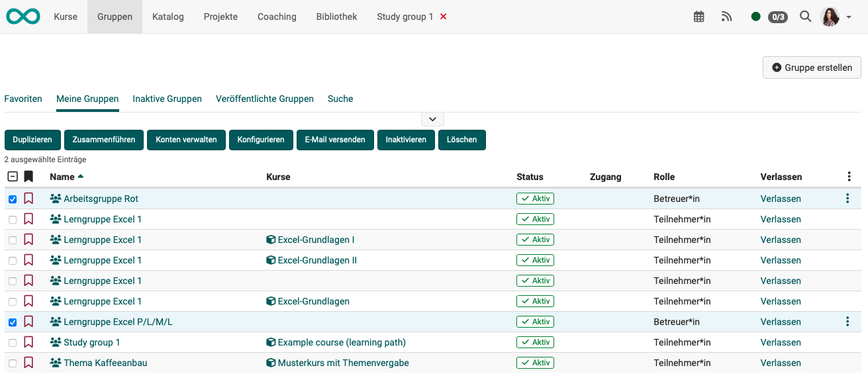Check the box for the Excel-Grundlagen row
Viewport: 868px width, 376px height.
point(13,302)
